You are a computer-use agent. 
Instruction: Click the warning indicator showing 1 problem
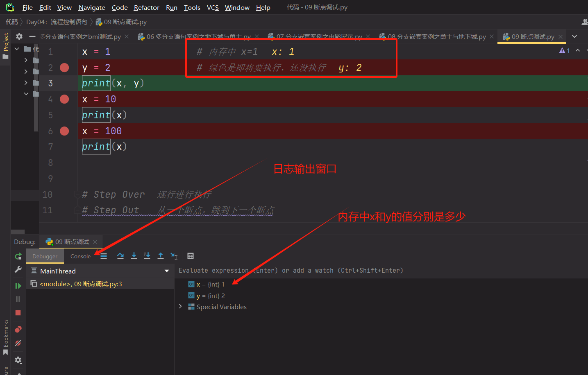click(x=565, y=50)
